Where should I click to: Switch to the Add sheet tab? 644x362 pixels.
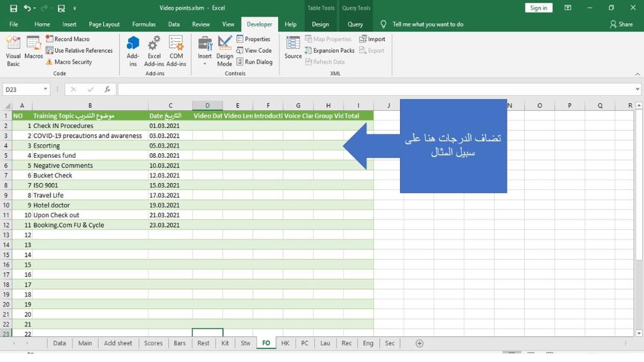pos(118,343)
